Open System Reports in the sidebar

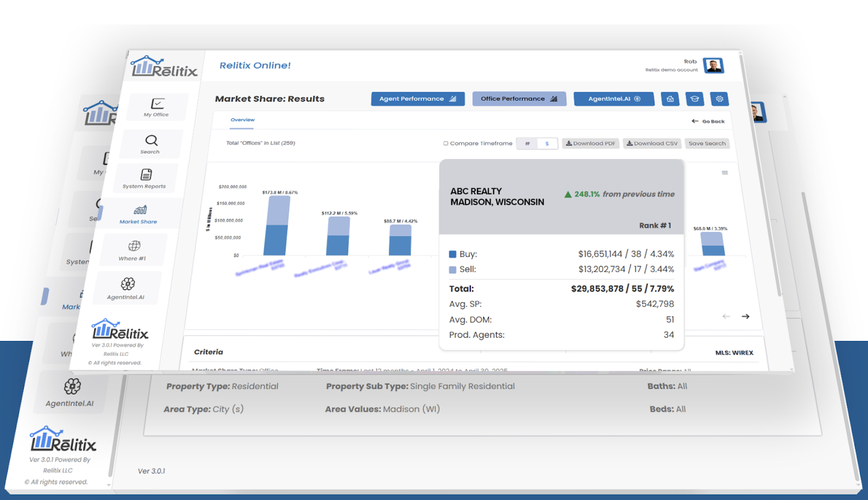145,178
